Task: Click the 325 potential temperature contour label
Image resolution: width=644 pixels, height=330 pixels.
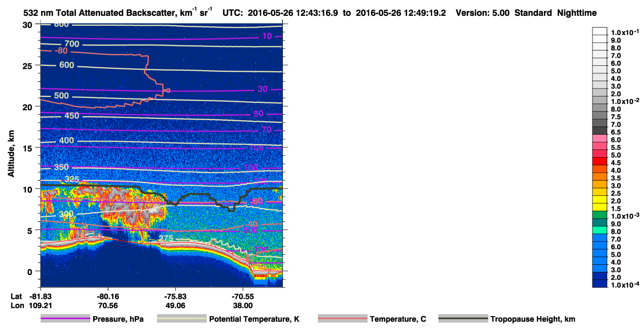Action: point(72,179)
